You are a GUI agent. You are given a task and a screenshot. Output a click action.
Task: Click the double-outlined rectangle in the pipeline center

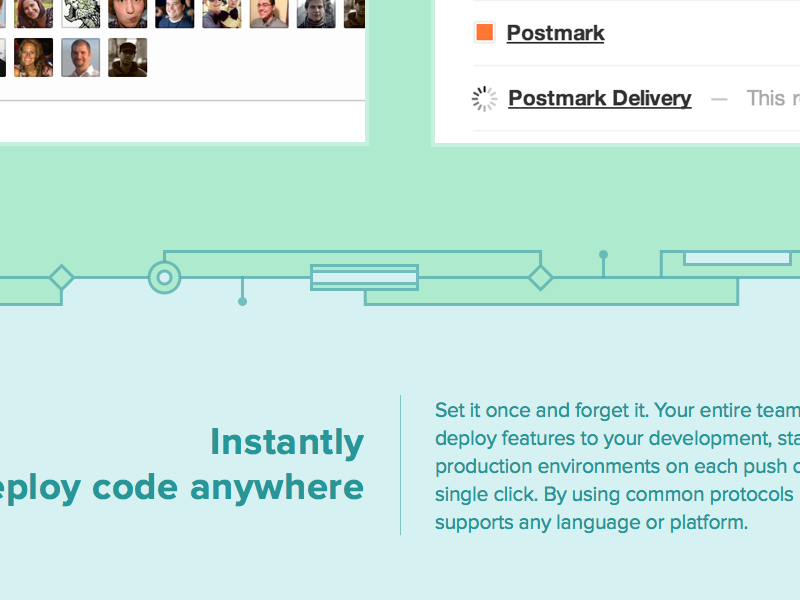[364, 277]
